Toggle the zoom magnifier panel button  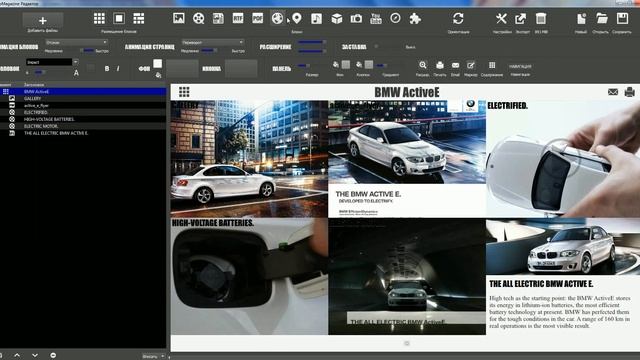point(423,65)
